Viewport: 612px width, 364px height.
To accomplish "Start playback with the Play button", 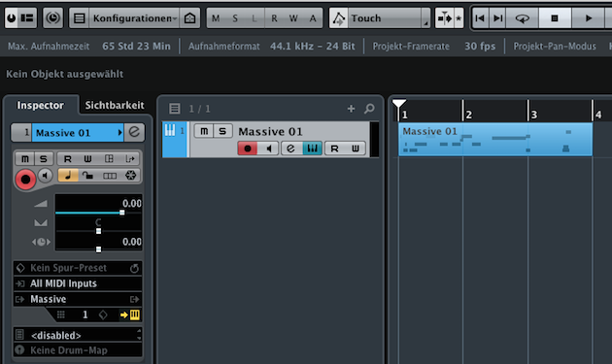I will coord(588,17).
